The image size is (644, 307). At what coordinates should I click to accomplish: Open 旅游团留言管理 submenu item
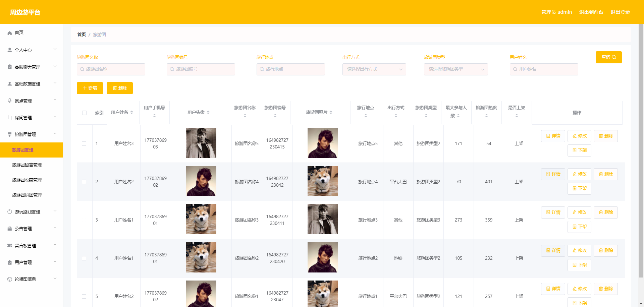point(31,165)
